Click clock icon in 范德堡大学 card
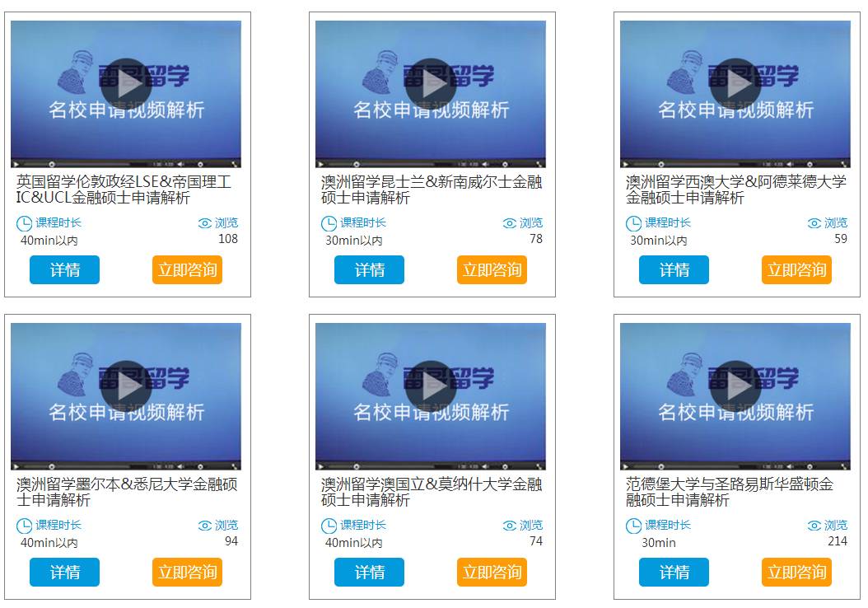This screenshot has height=608, width=868. pos(633,526)
